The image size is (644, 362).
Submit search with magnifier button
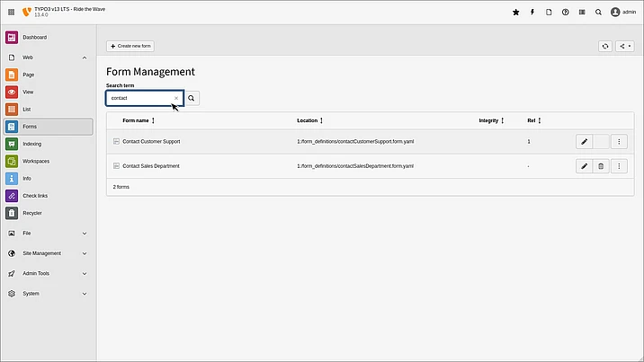point(192,98)
